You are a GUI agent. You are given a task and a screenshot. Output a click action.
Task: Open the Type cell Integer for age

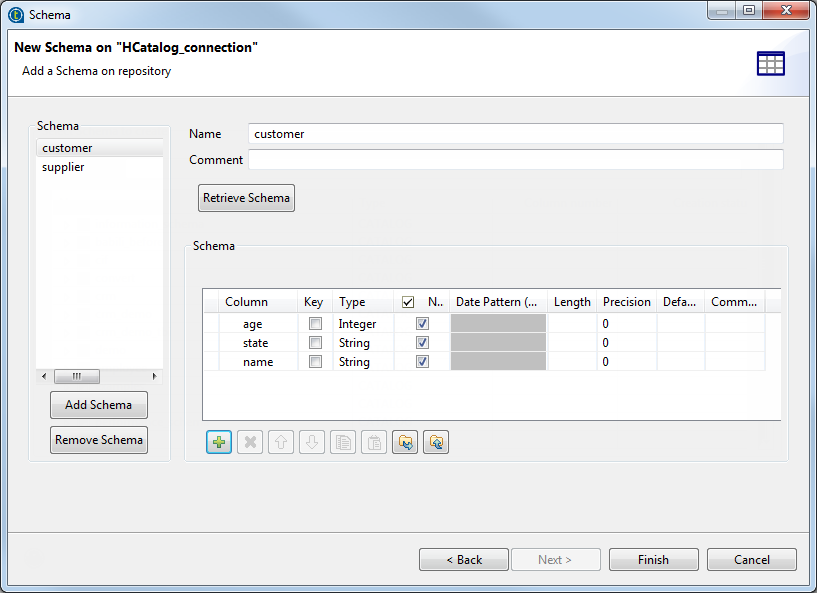point(363,324)
